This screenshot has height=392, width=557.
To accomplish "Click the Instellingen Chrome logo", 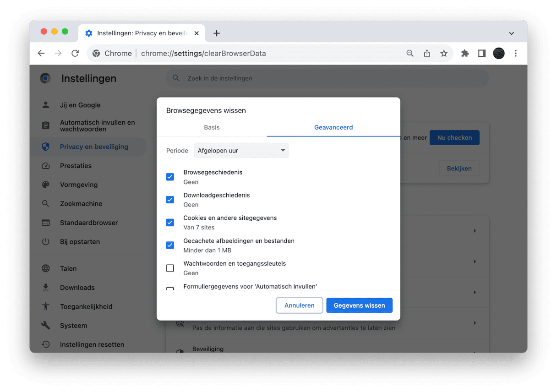I will [45, 78].
